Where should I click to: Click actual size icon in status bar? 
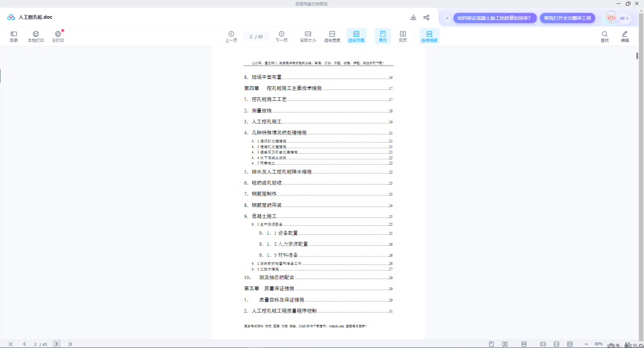543,344
